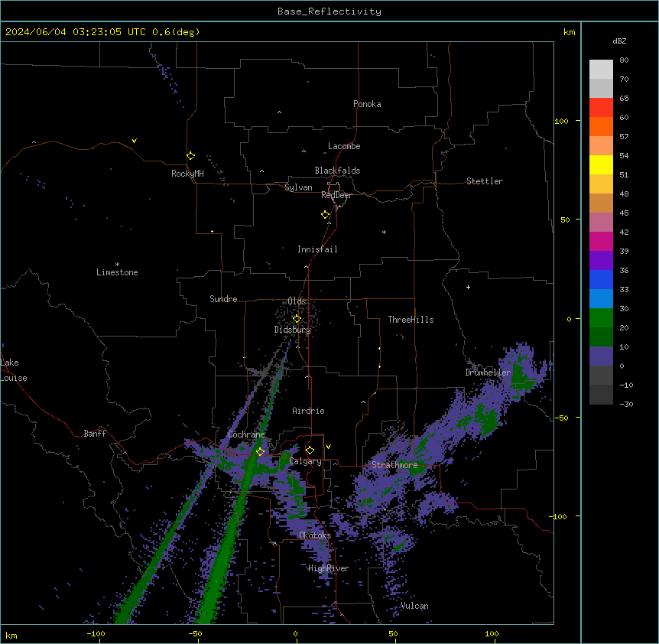Click the white plus marker north of Drumheller
Viewport: 659px width, 644px height.
(468, 287)
